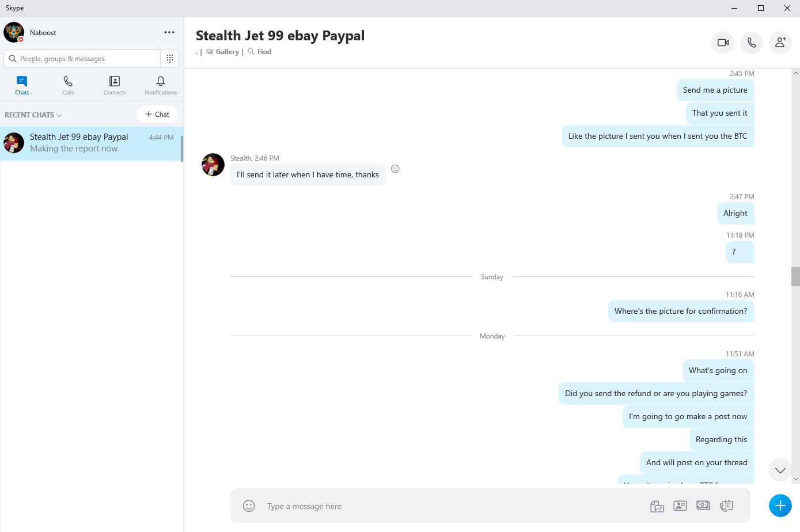The height and width of the screenshot is (532, 800).
Task: Maximize the Skype window
Action: (x=761, y=8)
